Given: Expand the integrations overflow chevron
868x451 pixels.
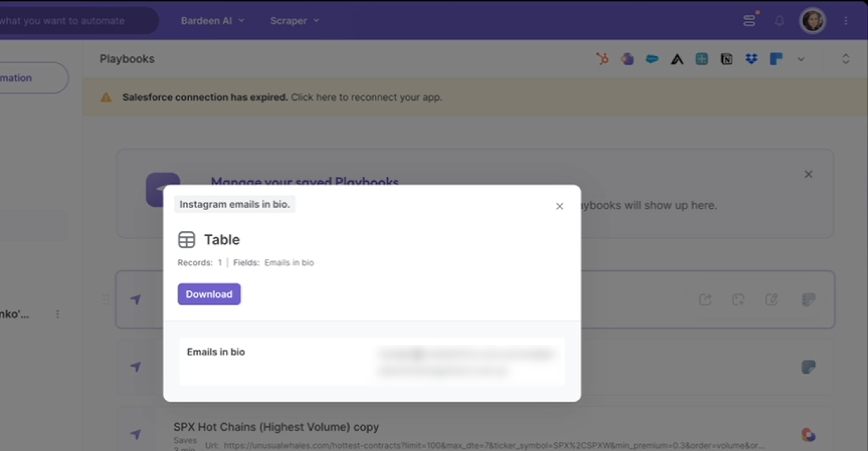Looking at the screenshot, I should [x=801, y=59].
